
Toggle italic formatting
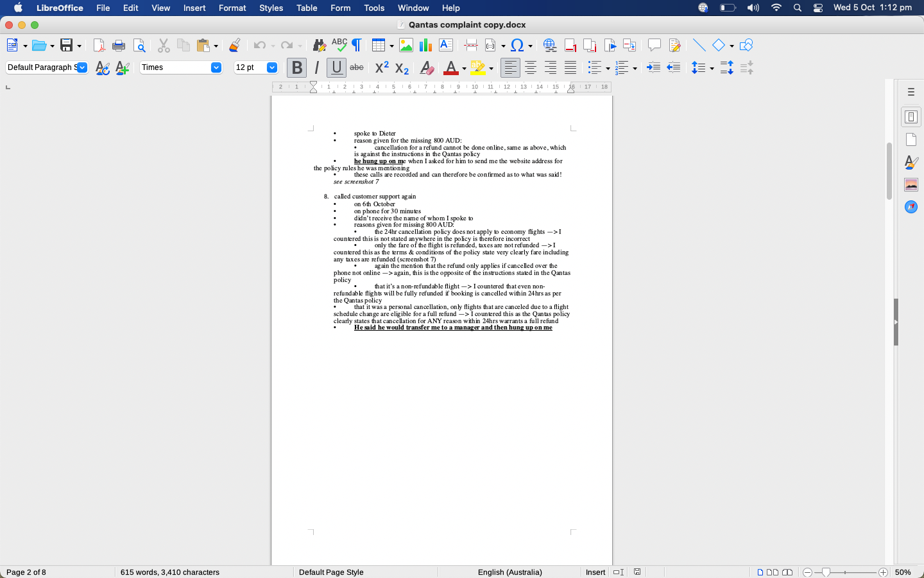(x=316, y=67)
